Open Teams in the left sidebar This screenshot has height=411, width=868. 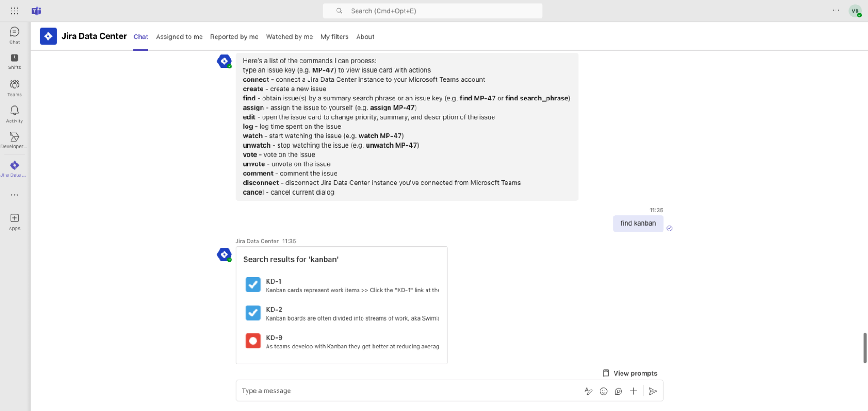15,88
